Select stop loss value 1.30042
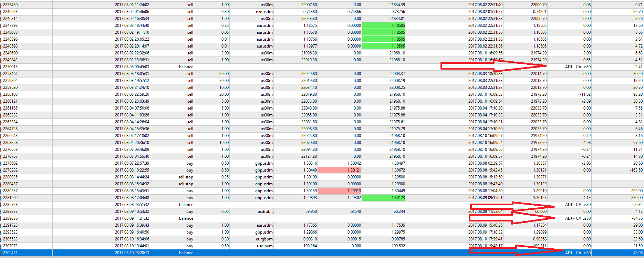This screenshot has height=258, width=644. [x=354, y=163]
